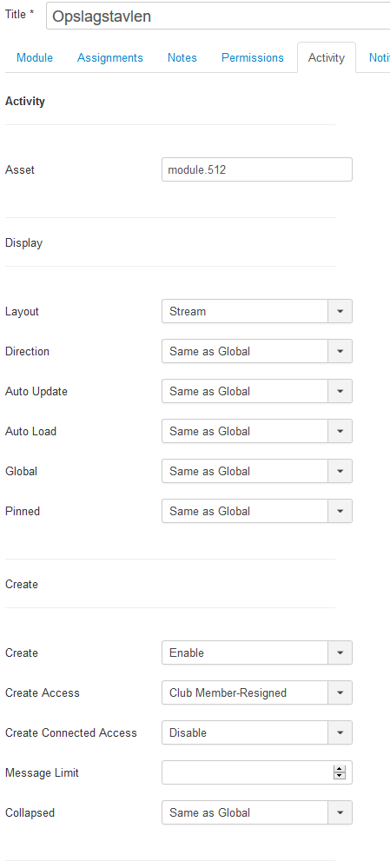Open the Layout dropdown showing Stream

click(x=257, y=311)
